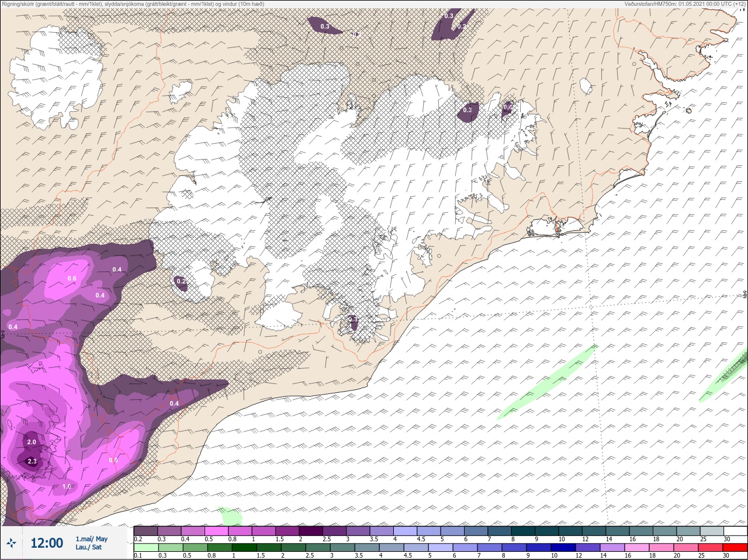Click the 0.1 label in the bottom legend row
Viewport: 748px width, 560px height.
click(x=138, y=555)
